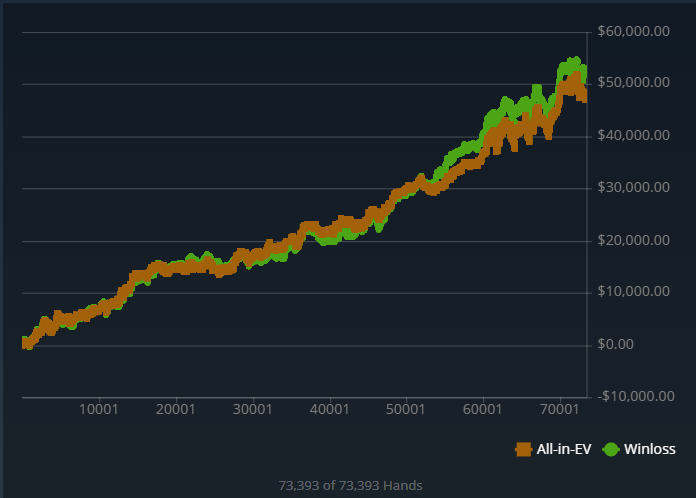Select the $40,000.00 y-axis label
The height and width of the screenshot is (498, 696).
632,136
